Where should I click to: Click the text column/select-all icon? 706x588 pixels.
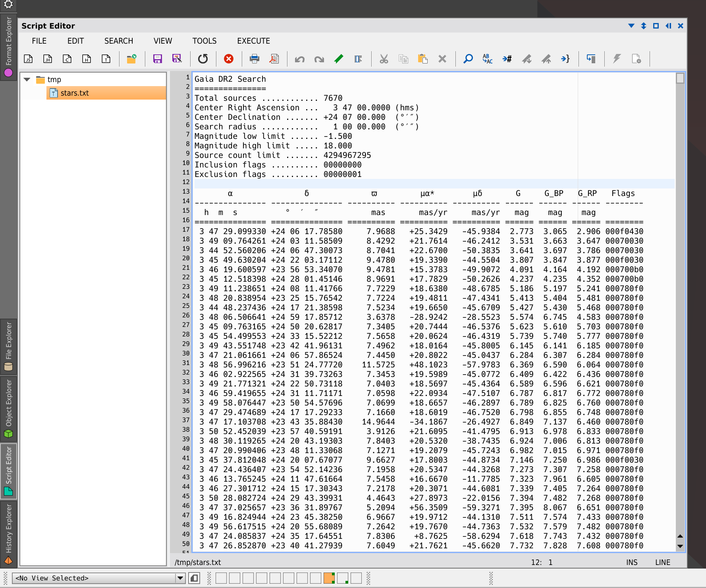click(x=358, y=59)
